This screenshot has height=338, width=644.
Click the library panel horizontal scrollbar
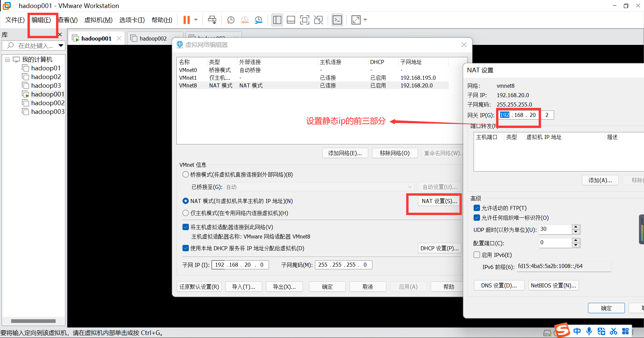pyautogui.click(x=33, y=321)
